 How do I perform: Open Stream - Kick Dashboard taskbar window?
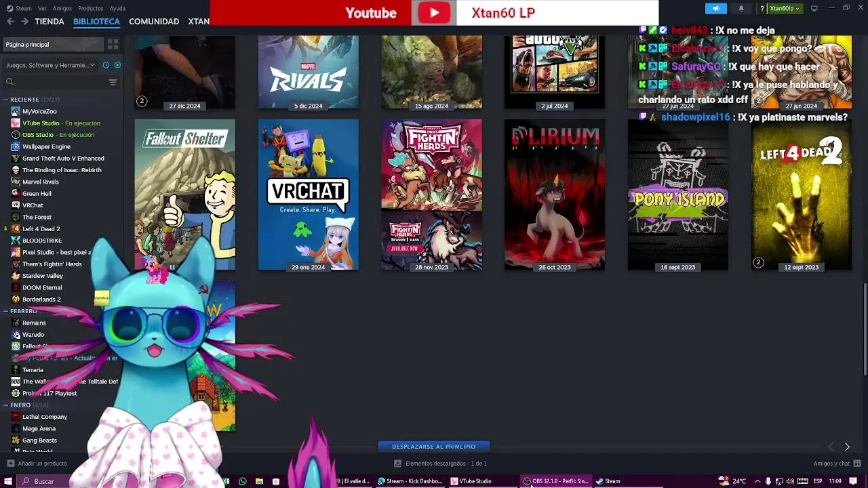click(x=410, y=481)
